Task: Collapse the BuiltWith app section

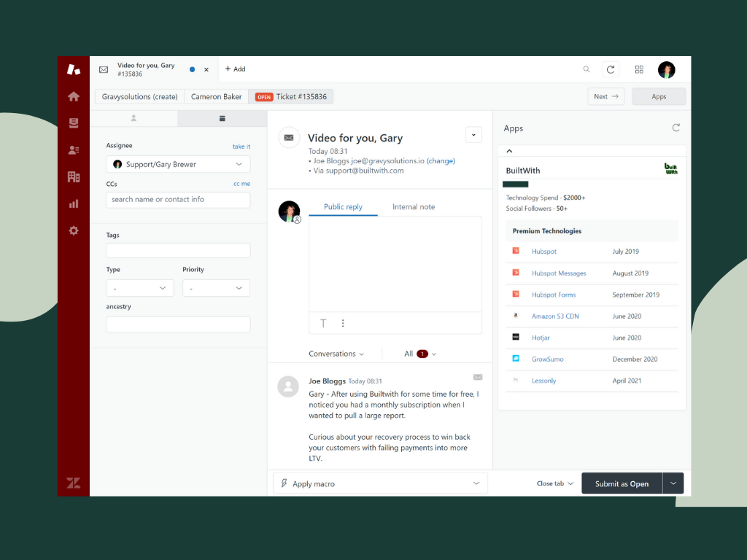Action: pos(509,151)
